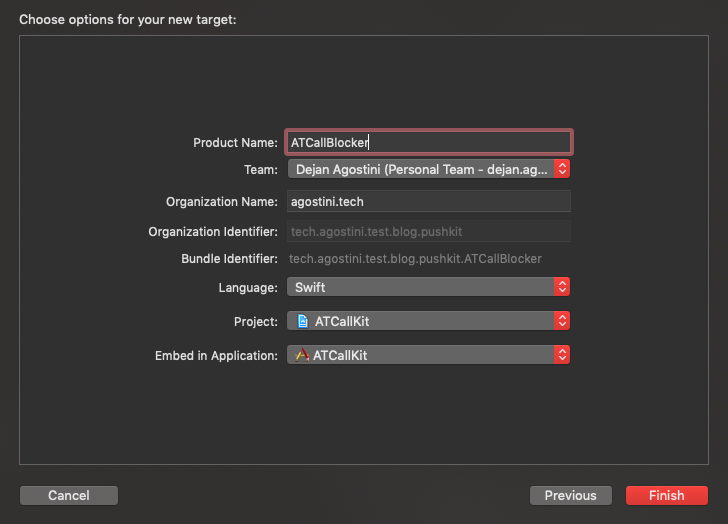Click the Language popup's red chevron arrows
728x524 pixels.
point(562,287)
